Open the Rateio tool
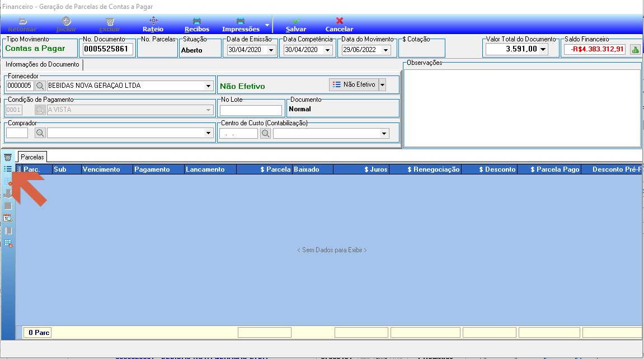The height and width of the screenshot is (359, 644). point(153,25)
